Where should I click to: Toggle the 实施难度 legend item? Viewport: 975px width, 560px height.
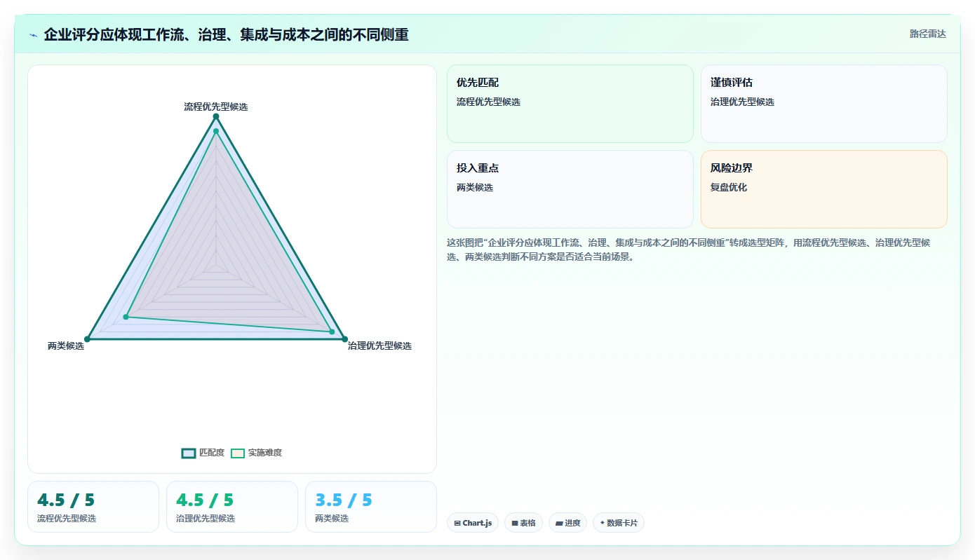coord(256,453)
